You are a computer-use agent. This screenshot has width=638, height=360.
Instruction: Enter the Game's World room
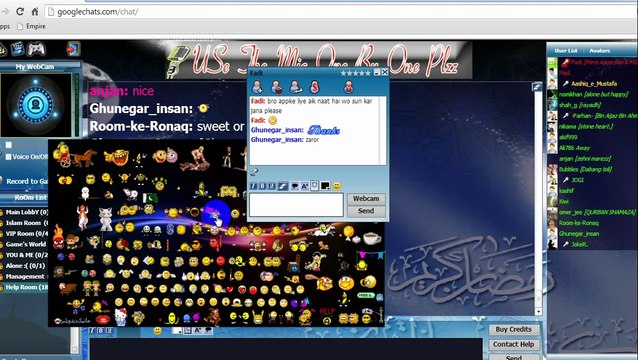[x=26, y=244]
